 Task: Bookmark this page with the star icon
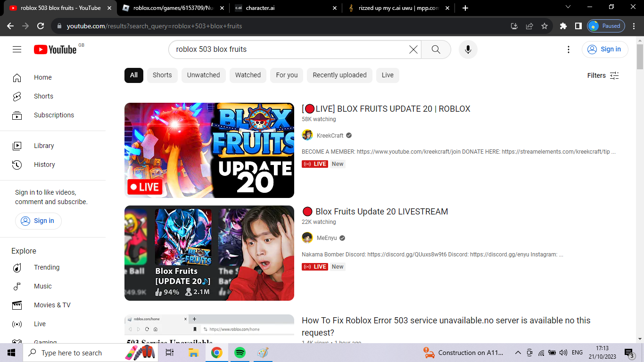[545, 26]
